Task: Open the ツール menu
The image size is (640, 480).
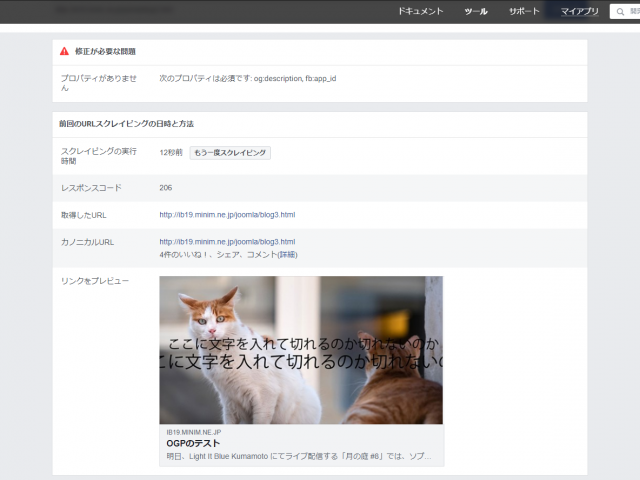Action: coord(476,11)
